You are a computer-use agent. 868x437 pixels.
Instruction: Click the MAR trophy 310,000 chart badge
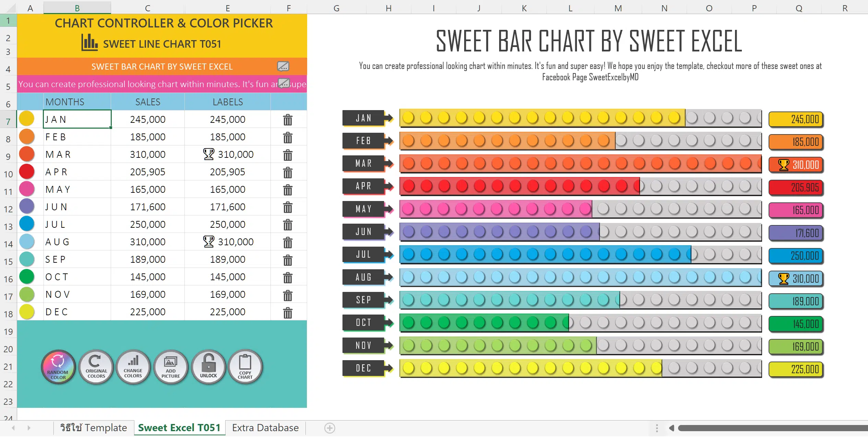(796, 165)
